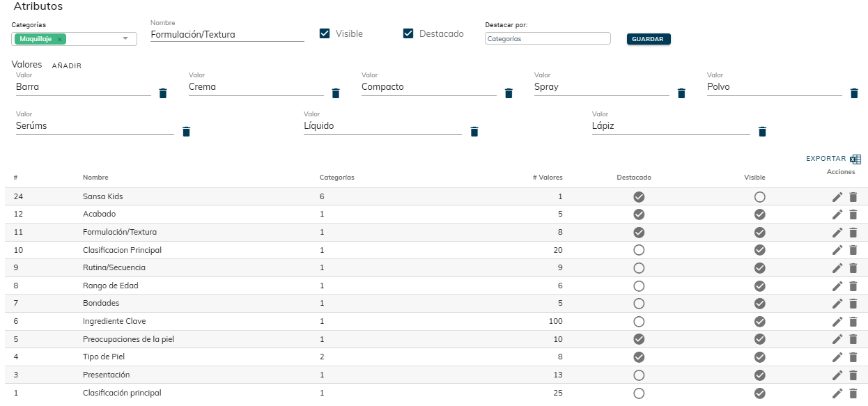Mark Clasificacion Principal as Destacado

pyautogui.click(x=639, y=250)
